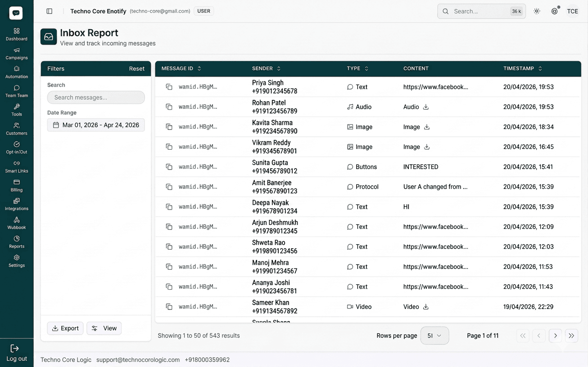Toggle the sidebar panel icon
Image resolution: width=588 pixels, height=367 pixels.
tap(50, 11)
